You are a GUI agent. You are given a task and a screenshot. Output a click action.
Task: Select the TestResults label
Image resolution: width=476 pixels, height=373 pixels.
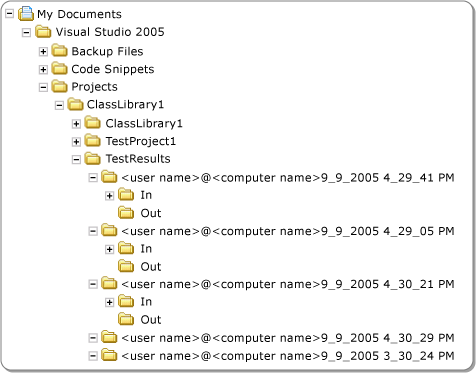(x=138, y=159)
